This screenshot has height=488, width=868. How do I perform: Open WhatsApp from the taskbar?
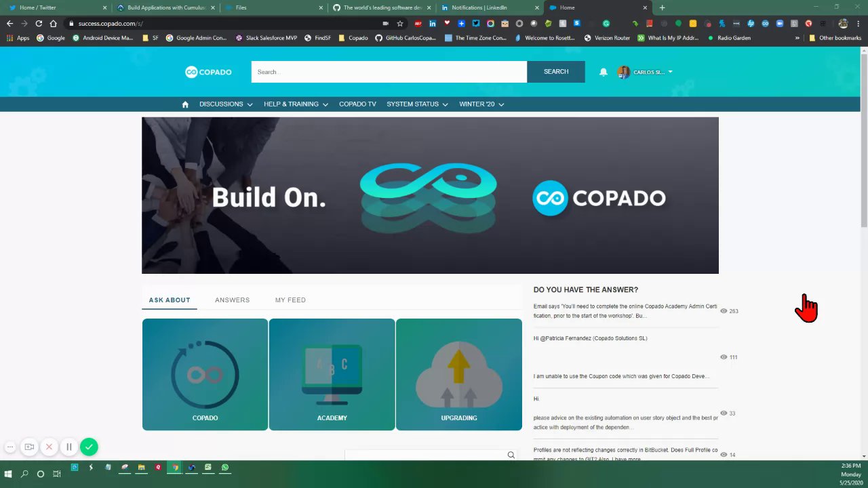(225, 468)
